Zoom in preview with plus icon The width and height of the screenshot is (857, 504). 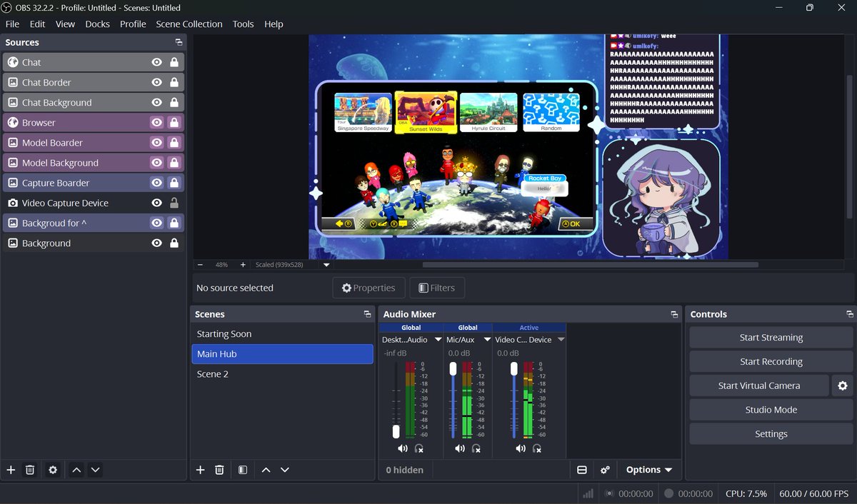coord(243,264)
